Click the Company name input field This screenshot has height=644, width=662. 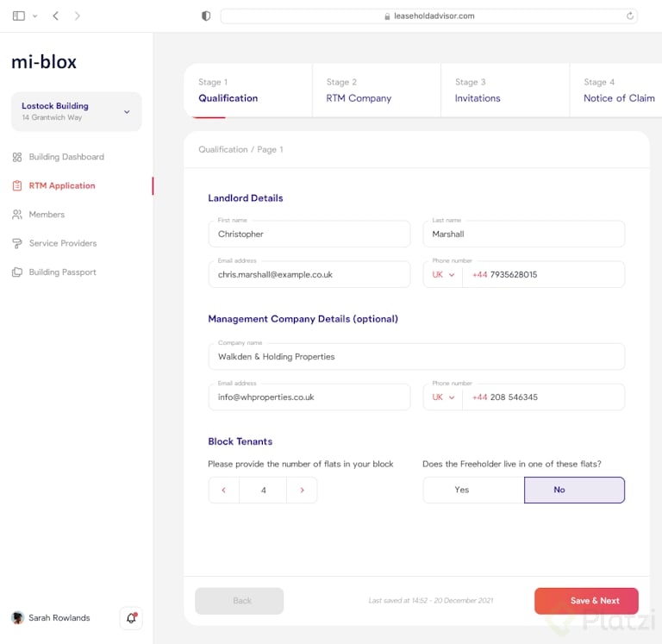tap(416, 356)
